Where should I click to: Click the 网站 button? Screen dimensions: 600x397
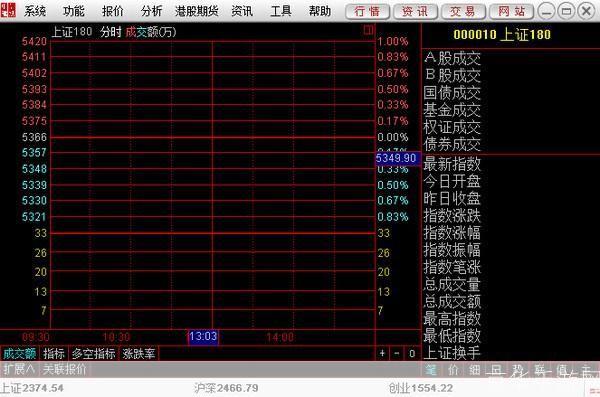511,11
